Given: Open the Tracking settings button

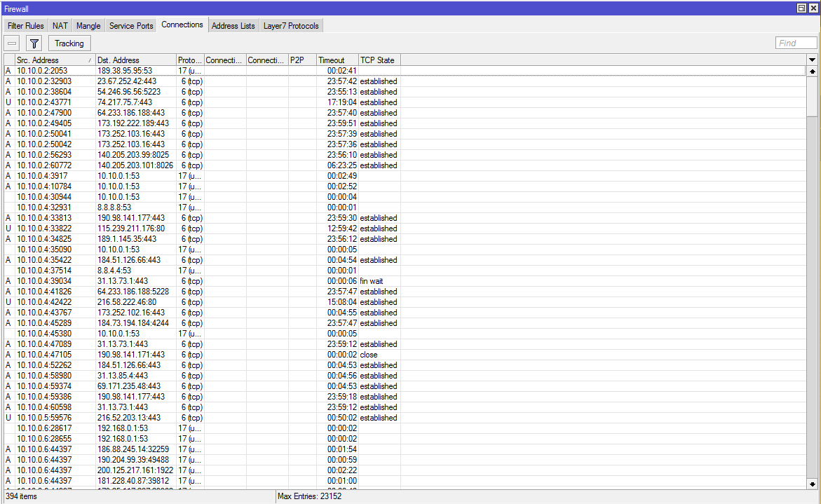Looking at the screenshot, I should [x=69, y=43].
